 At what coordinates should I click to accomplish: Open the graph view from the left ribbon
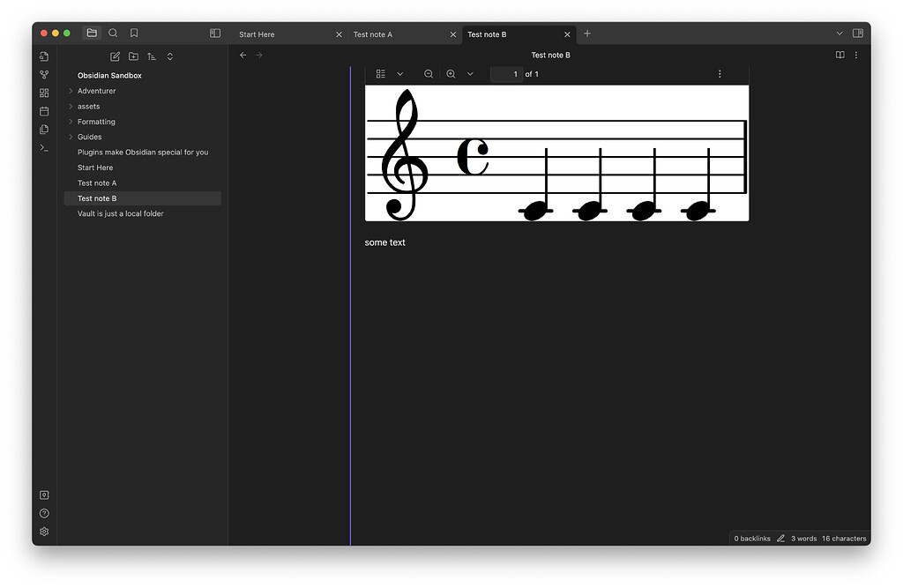coord(44,74)
